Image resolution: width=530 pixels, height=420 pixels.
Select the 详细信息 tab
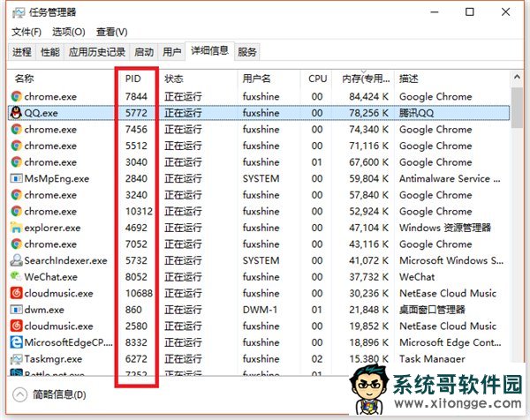click(x=209, y=51)
